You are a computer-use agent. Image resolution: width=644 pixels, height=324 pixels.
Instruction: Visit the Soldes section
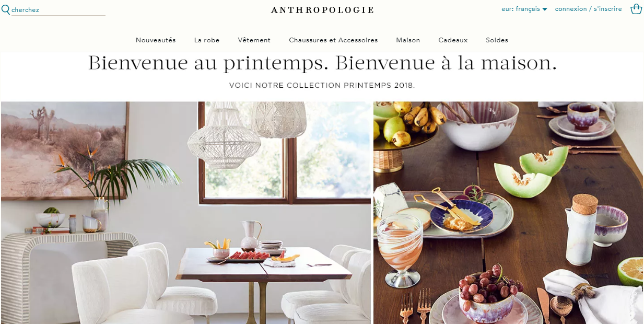click(x=497, y=40)
